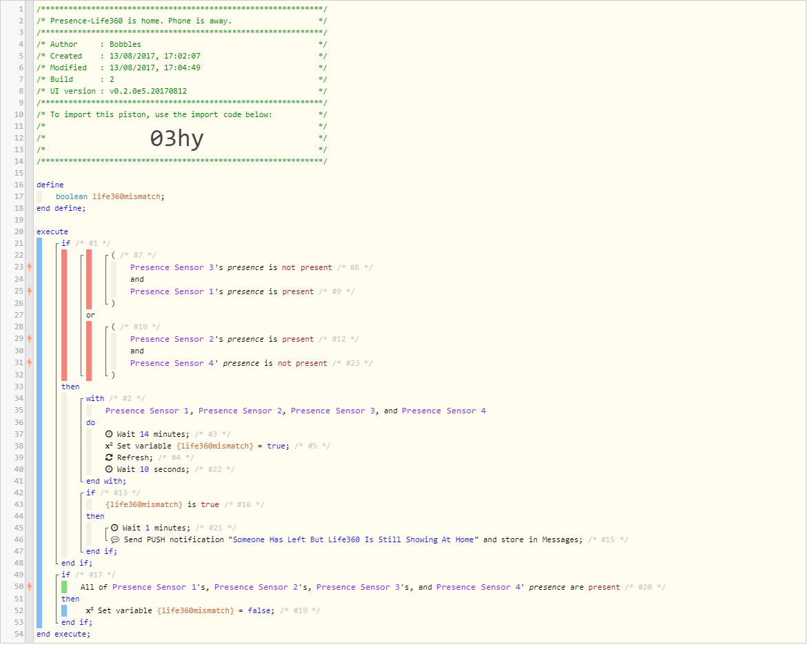Click the end execute; statement
Screen dimensions: 812x649
[x=63, y=635]
